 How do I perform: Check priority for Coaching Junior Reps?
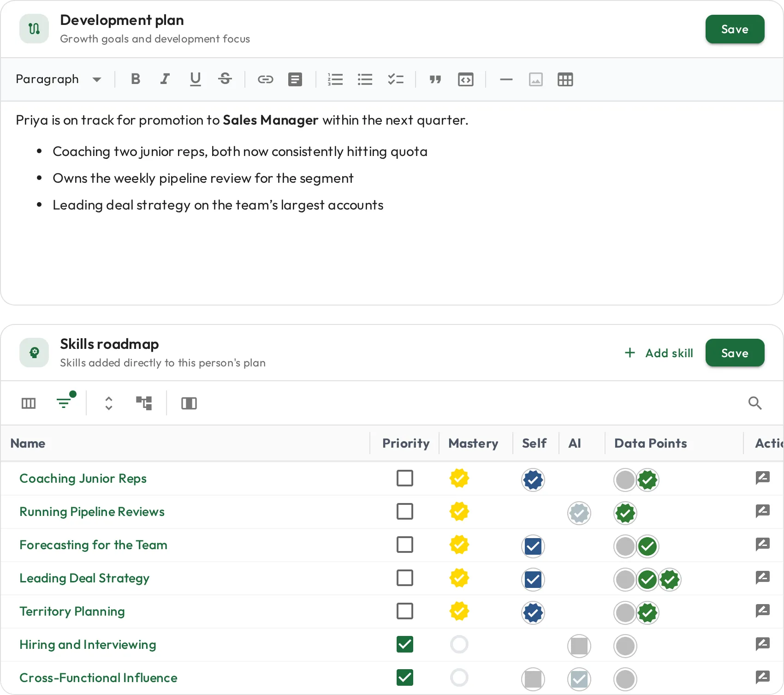coord(405,478)
